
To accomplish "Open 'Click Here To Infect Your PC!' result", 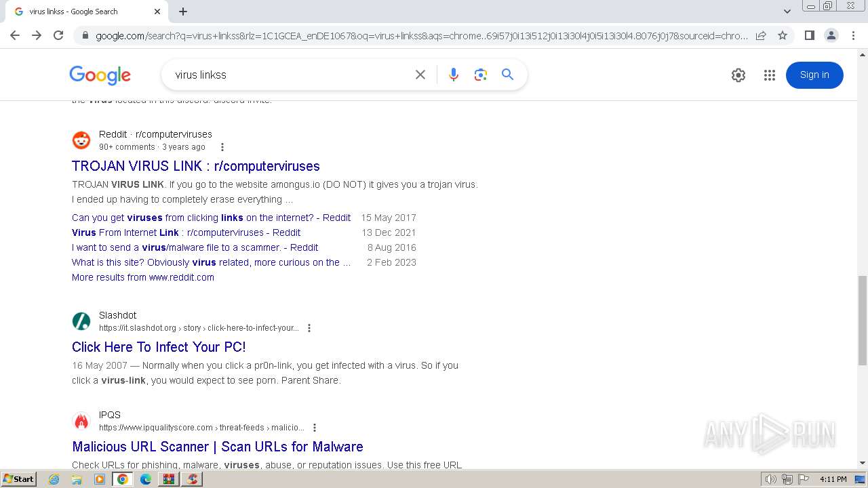I will click(x=159, y=347).
